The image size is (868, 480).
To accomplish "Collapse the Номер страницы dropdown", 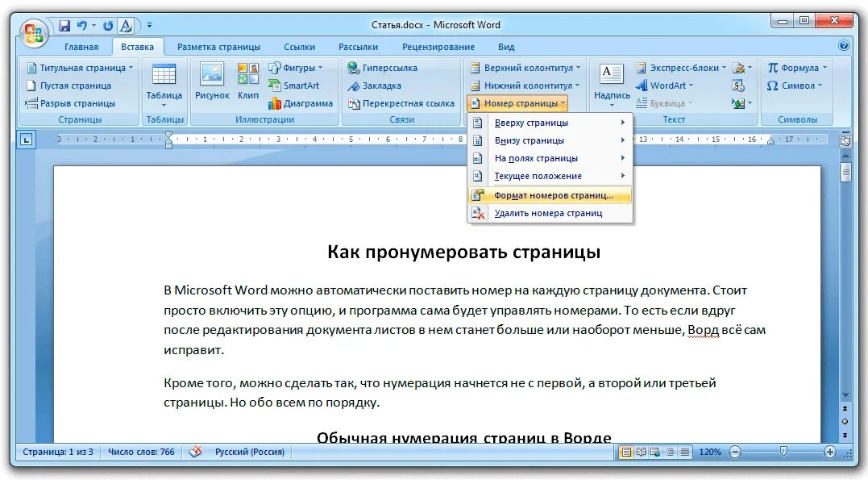I will click(517, 103).
